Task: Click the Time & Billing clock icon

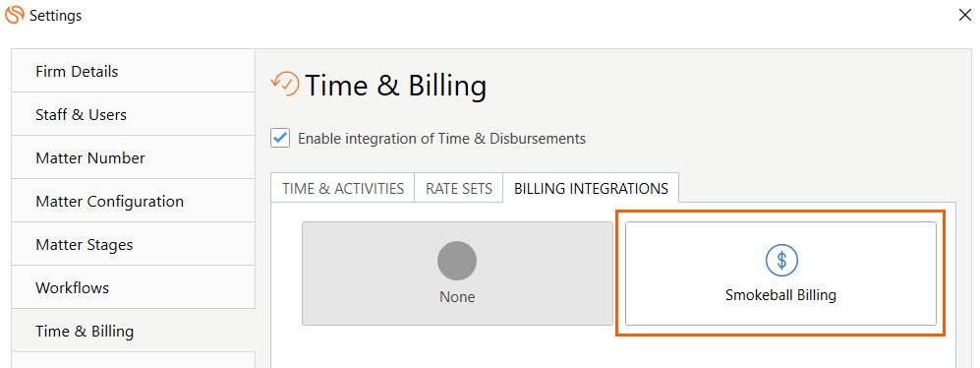Action: click(285, 84)
